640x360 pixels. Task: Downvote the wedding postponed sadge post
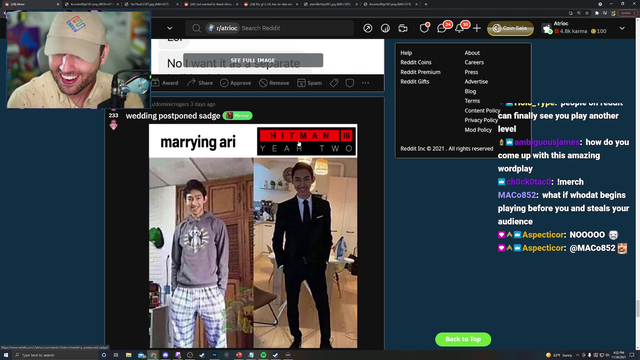(113, 125)
